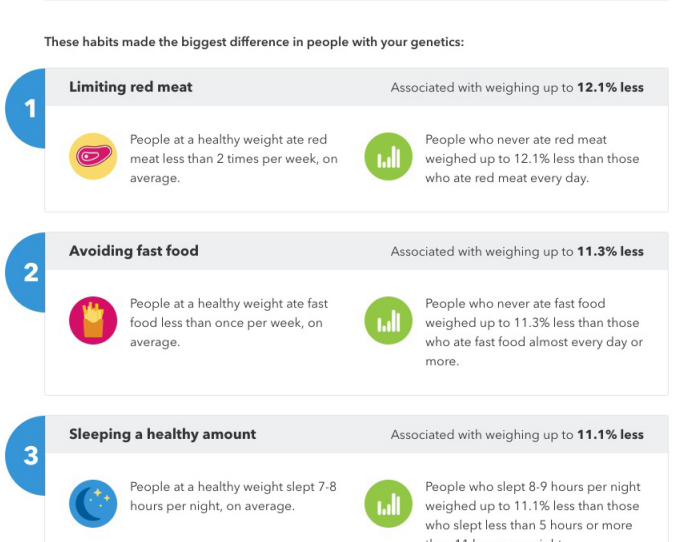Screen dimensions: 677x542
Task: Click the blue number 2 badge
Action: [25, 273]
